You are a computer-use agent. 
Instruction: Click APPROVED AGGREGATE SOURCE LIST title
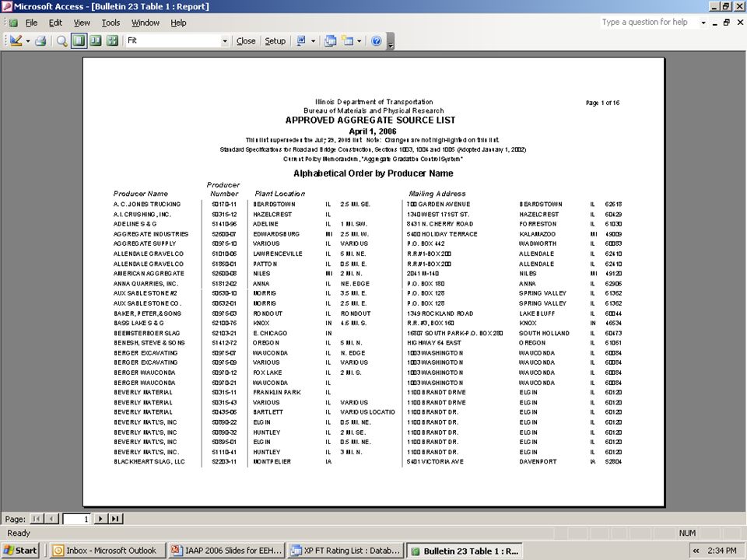[370, 120]
